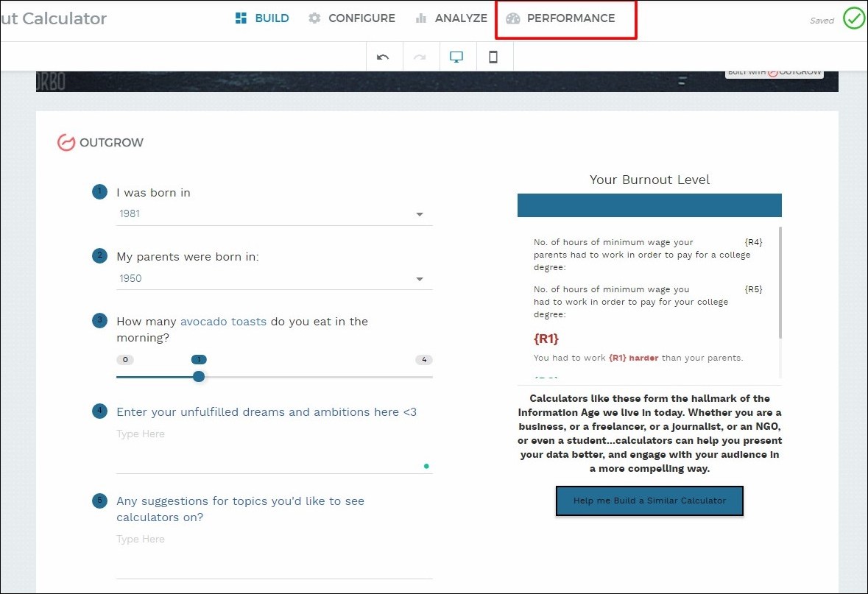Click the 'avocado toasts' link text
Screen dimensions: 868x594
223,322
